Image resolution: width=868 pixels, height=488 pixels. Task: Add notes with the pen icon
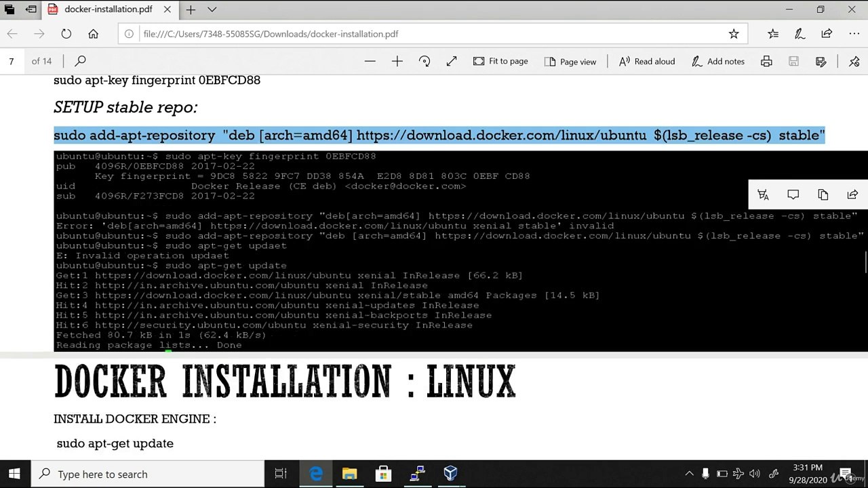(x=800, y=34)
